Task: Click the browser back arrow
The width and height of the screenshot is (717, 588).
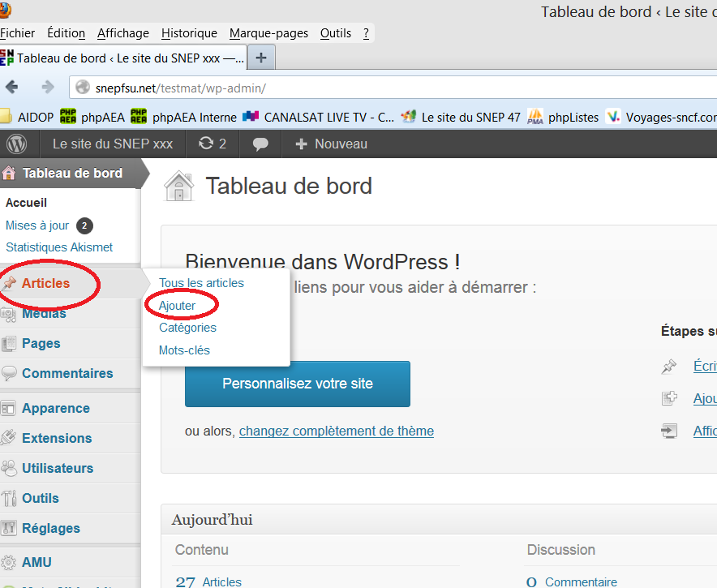Action: pos(12,88)
